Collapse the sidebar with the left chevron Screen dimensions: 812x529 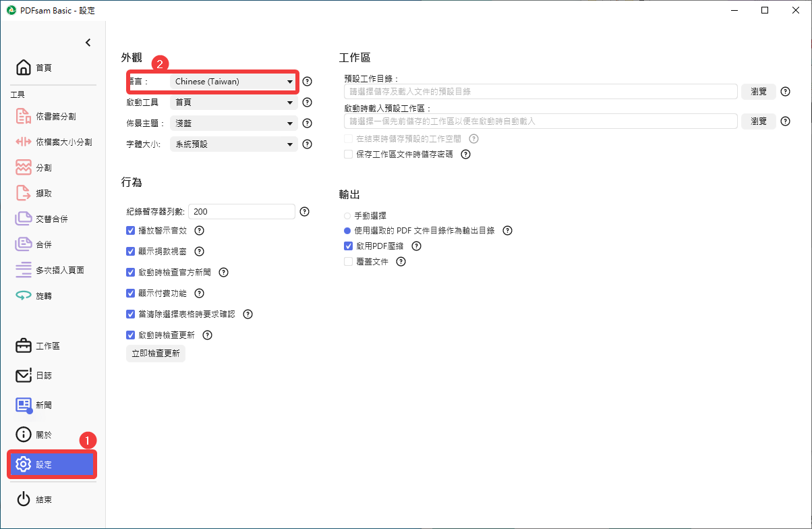coord(88,43)
